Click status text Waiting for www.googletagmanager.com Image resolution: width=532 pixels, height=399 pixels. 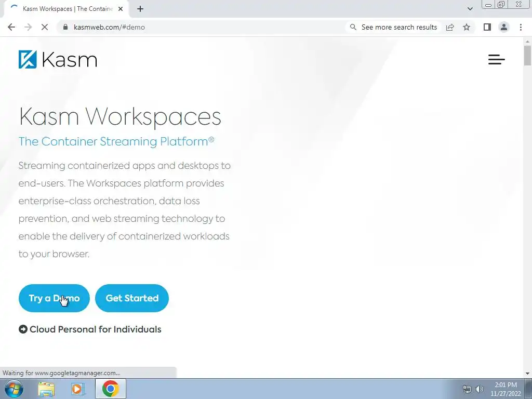point(61,373)
